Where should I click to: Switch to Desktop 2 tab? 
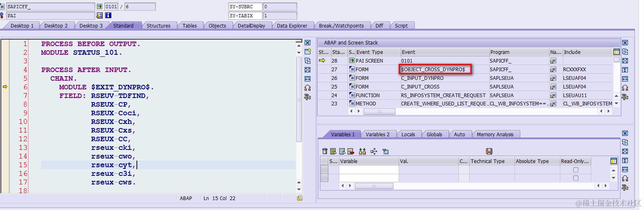(x=56, y=26)
